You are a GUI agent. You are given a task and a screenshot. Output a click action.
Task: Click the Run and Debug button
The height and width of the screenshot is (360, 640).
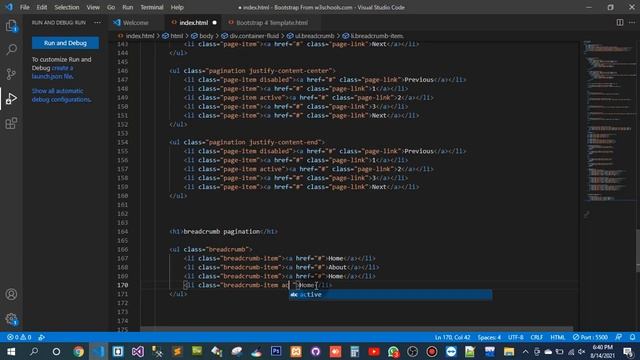coord(65,43)
